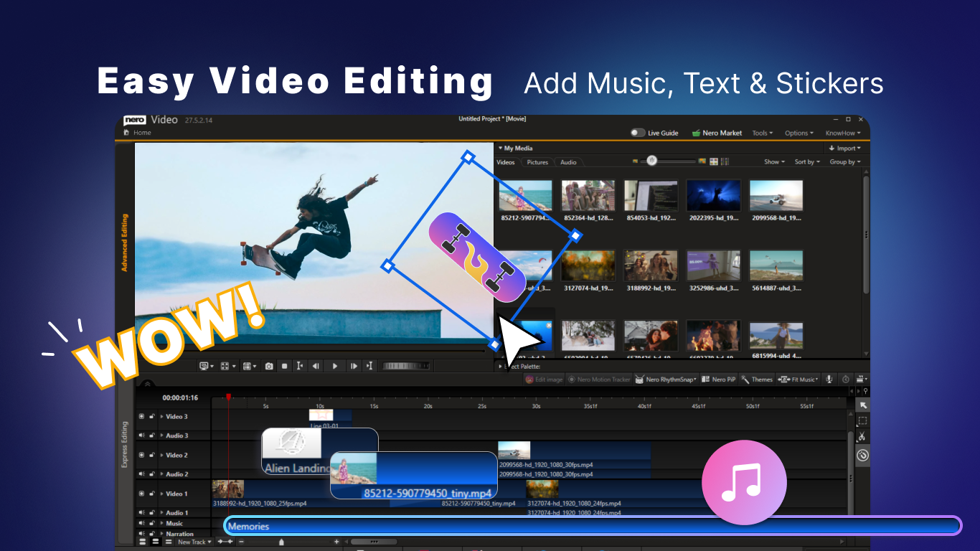980x551 pixels.
Task: Open the Sort by dropdown
Action: point(806,161)
